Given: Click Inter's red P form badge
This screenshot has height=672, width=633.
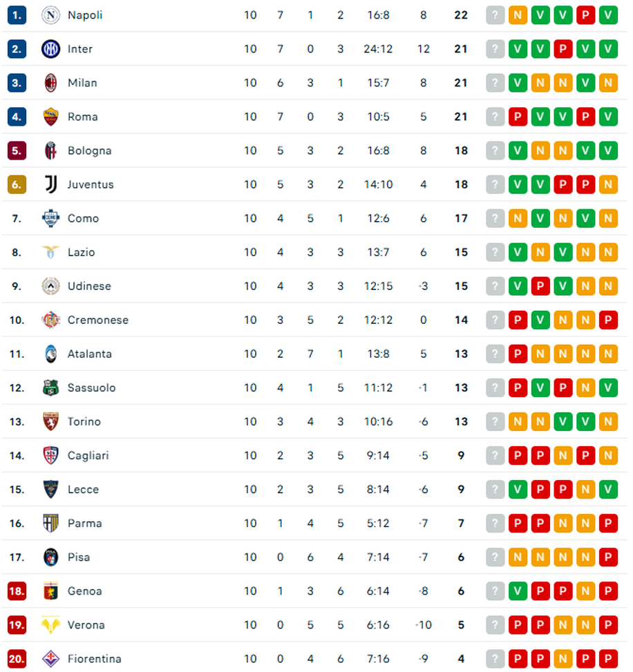Looking at the screenshot, I should point(563,49).
